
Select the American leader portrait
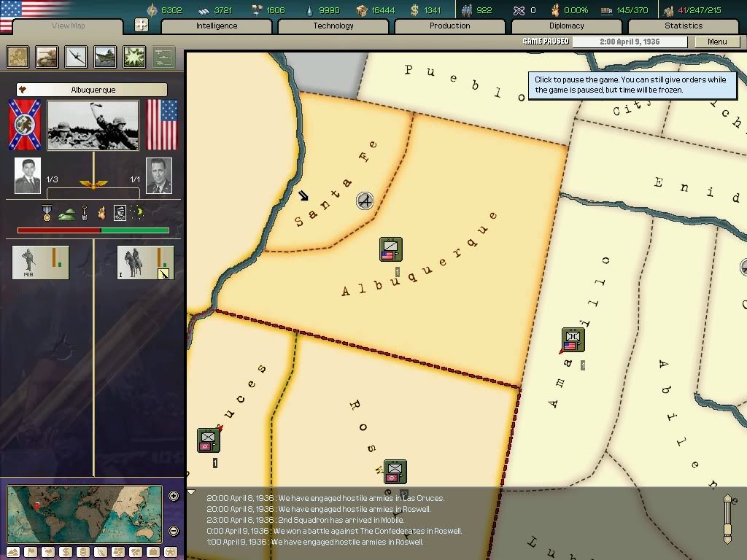[x=158, y=176]
